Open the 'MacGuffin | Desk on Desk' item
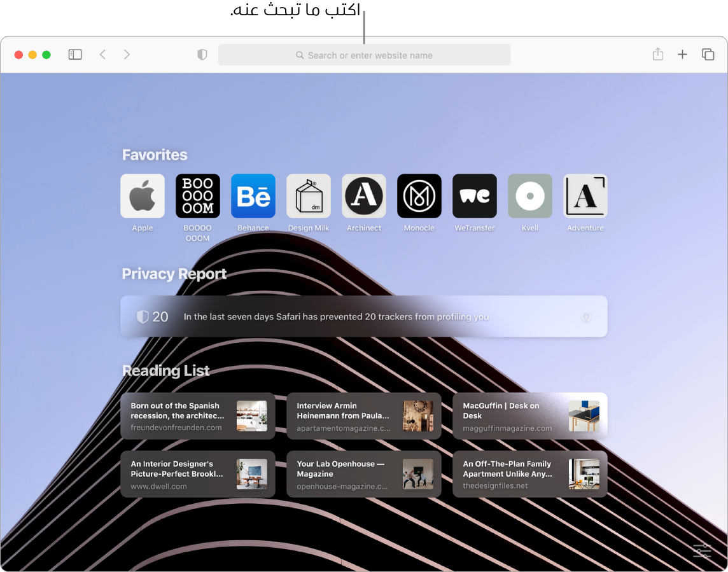The image size is (728, 572). tap(529, 416)
